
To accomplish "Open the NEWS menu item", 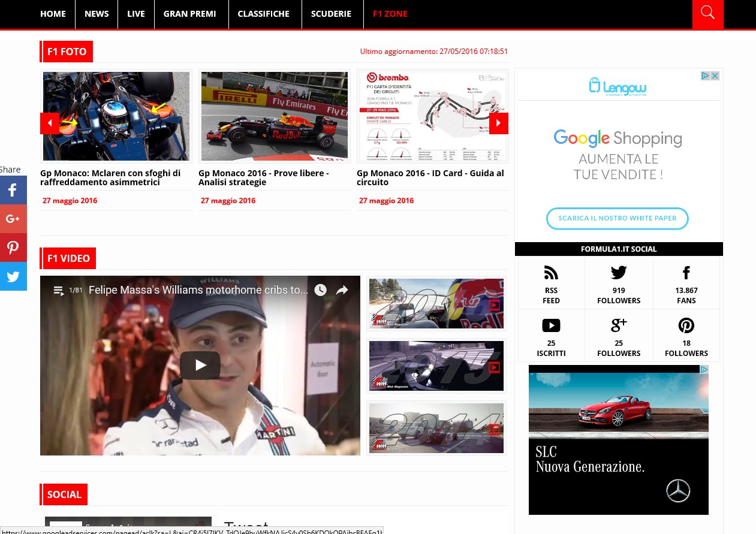I will pyautogui.click(x=97, y=14).
